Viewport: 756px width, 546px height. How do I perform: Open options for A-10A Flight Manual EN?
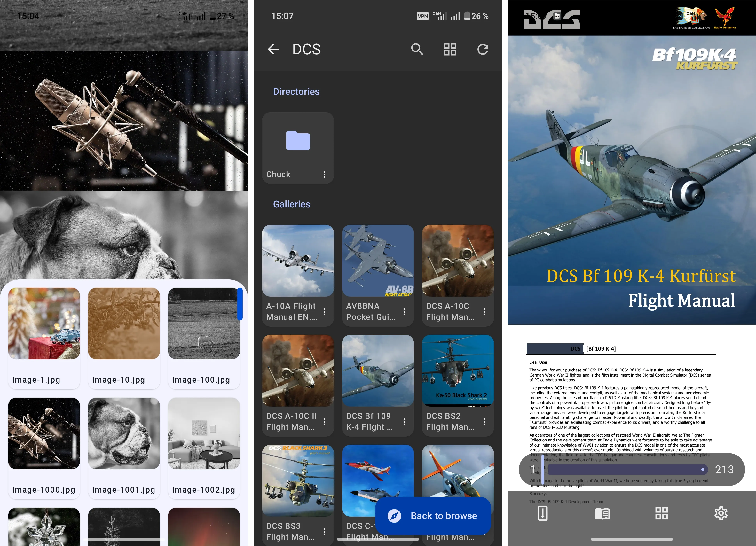[x=324, y=312]
